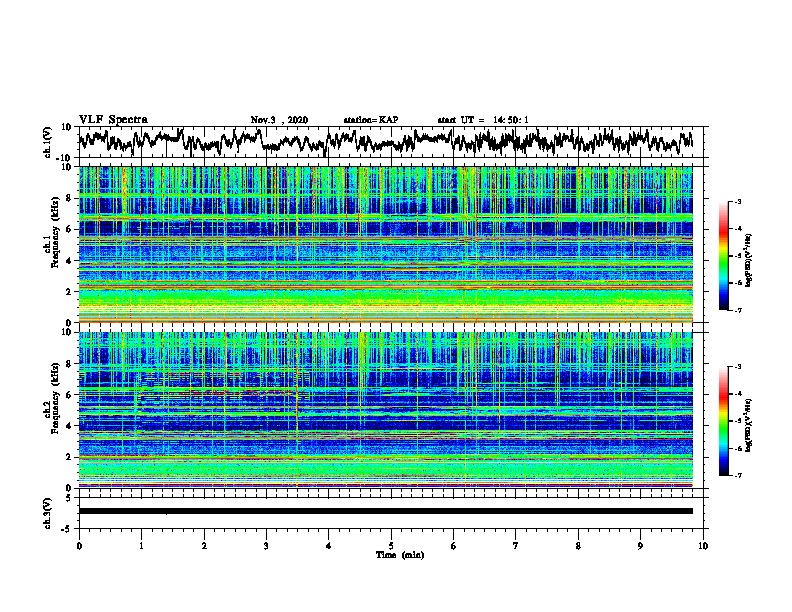Click the time axis tick label "6"
Viewport: 792px width, 612px height.
coord(454,546)
